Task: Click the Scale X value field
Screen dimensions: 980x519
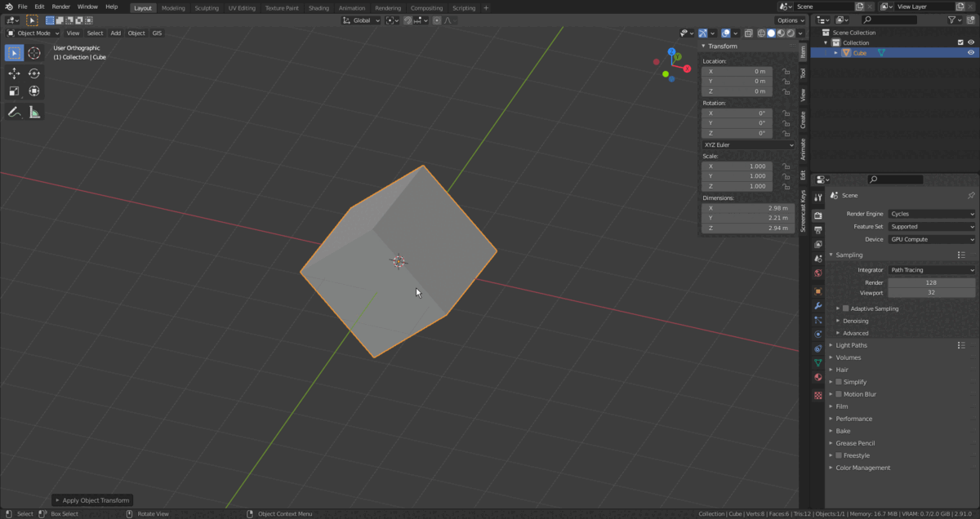Action: pos(737,166)
